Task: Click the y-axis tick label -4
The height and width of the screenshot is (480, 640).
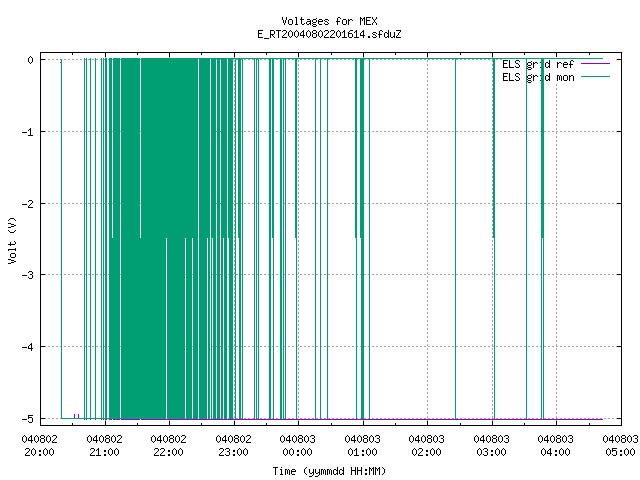Action: pos(28,347)
